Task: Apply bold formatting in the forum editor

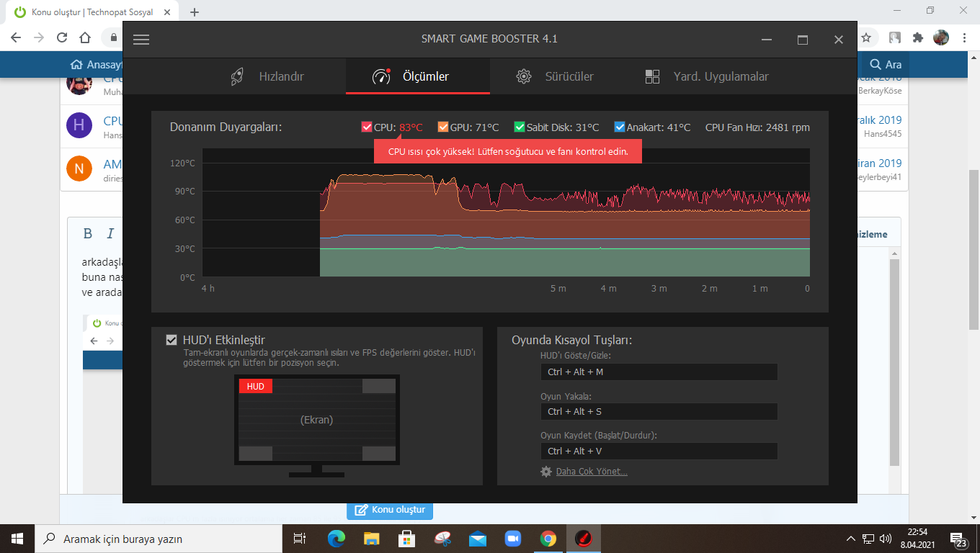Action: pos(88,233)
